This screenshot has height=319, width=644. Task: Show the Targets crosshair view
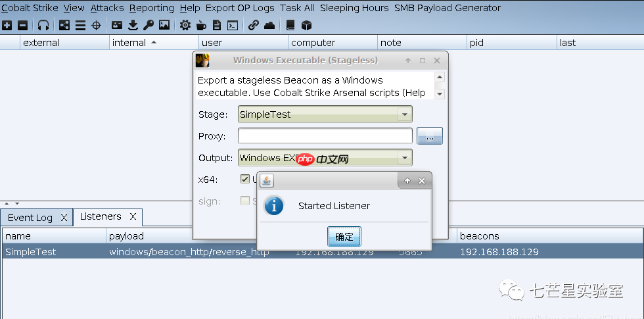click(96, 26)
